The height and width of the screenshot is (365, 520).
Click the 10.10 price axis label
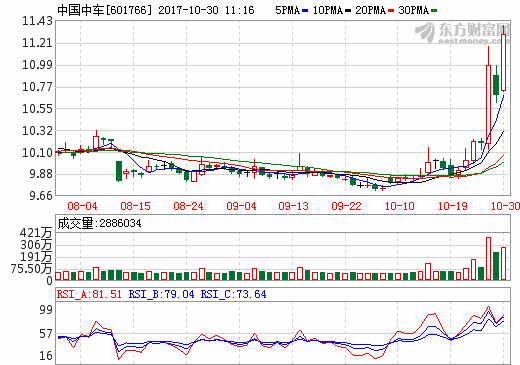coord(37,153)
